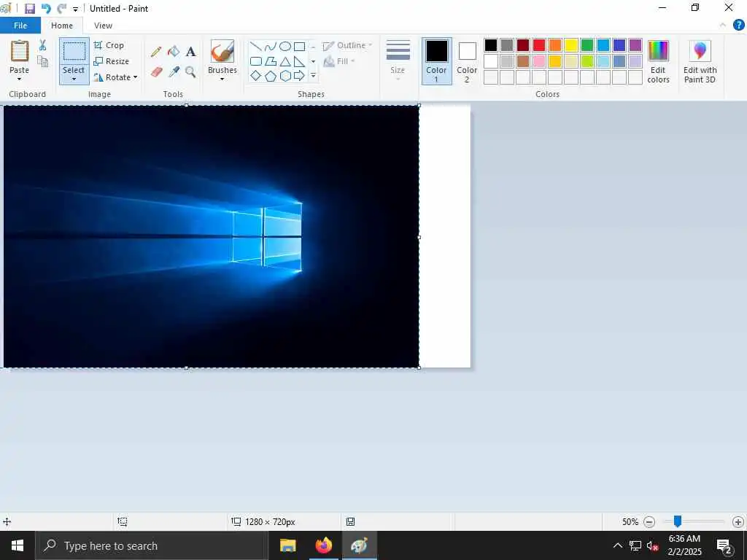The height and width of the screenshot is (560, 747).
Task: Choose the Curve shape
Action: pyautogui.click(x=271, y=46)
